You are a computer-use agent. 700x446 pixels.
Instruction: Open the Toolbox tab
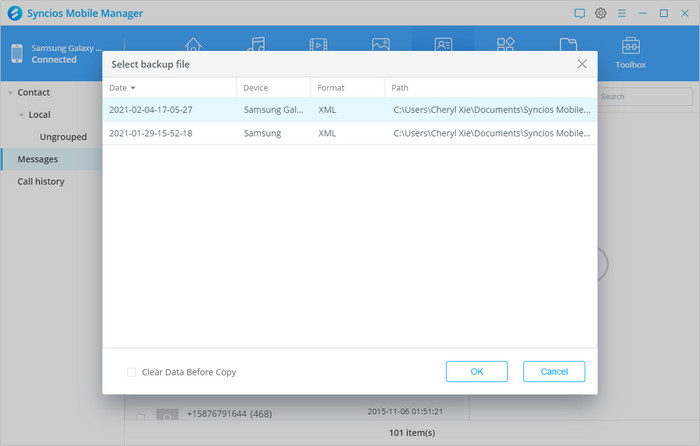coord(630,53)
